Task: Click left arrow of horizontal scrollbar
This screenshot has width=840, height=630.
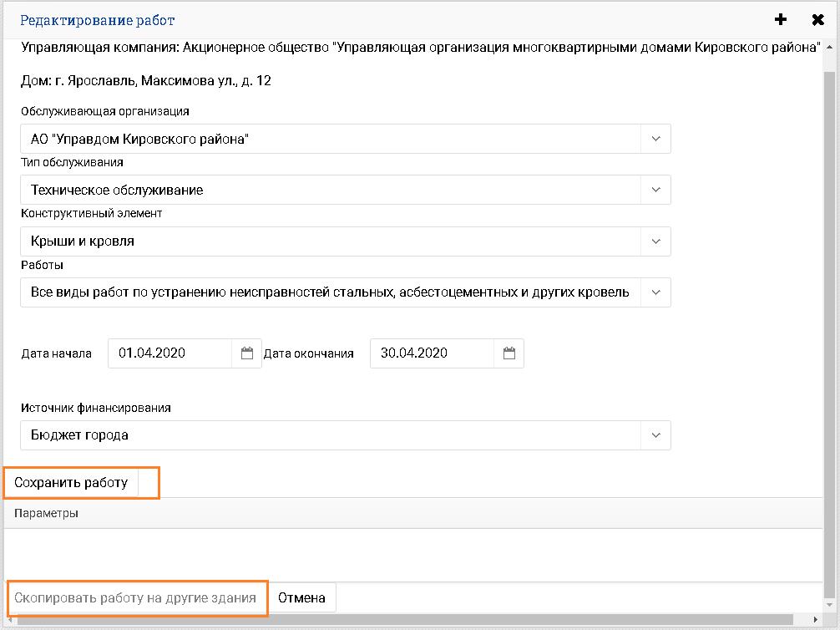Action: click(9, 619)
